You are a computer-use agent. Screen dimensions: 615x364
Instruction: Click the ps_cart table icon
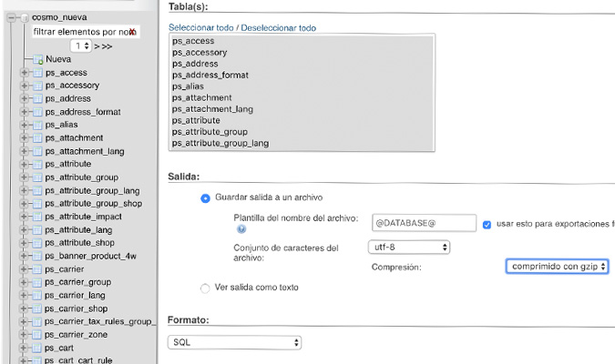click(x=36, y=348)
